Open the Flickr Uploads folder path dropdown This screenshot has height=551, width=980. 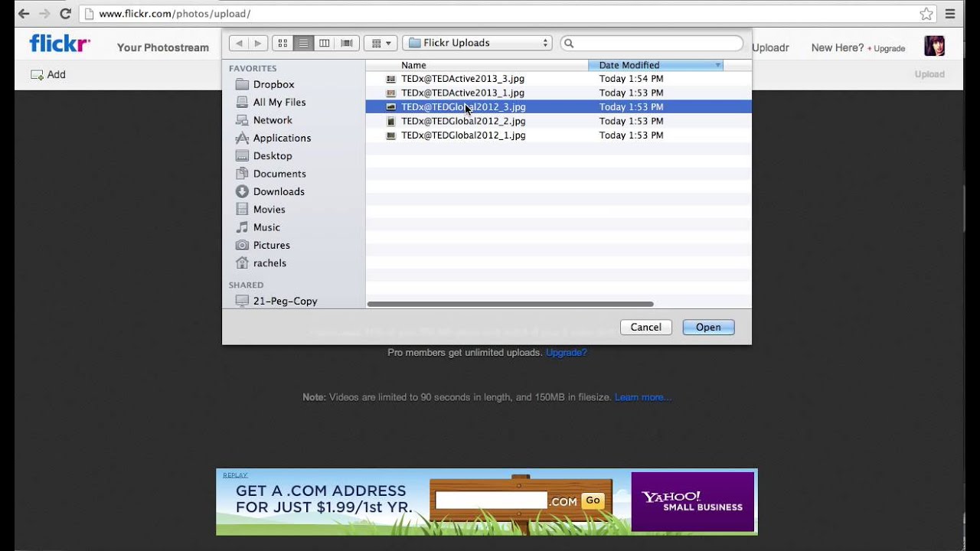coord(478,43)
